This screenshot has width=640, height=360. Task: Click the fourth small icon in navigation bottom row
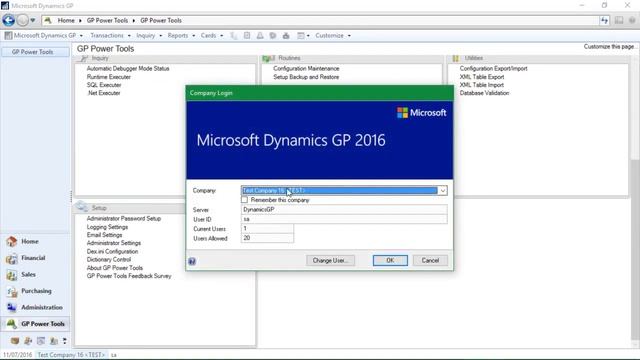point(53,341)
